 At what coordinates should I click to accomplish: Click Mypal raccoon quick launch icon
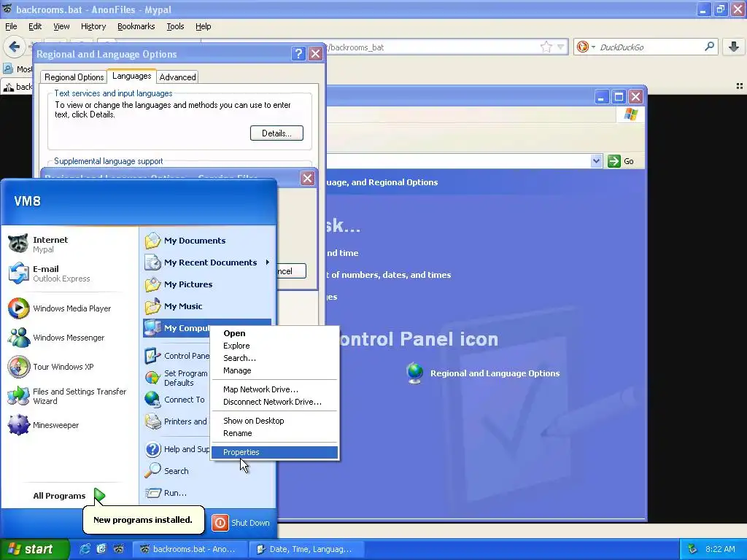(119, 549)
